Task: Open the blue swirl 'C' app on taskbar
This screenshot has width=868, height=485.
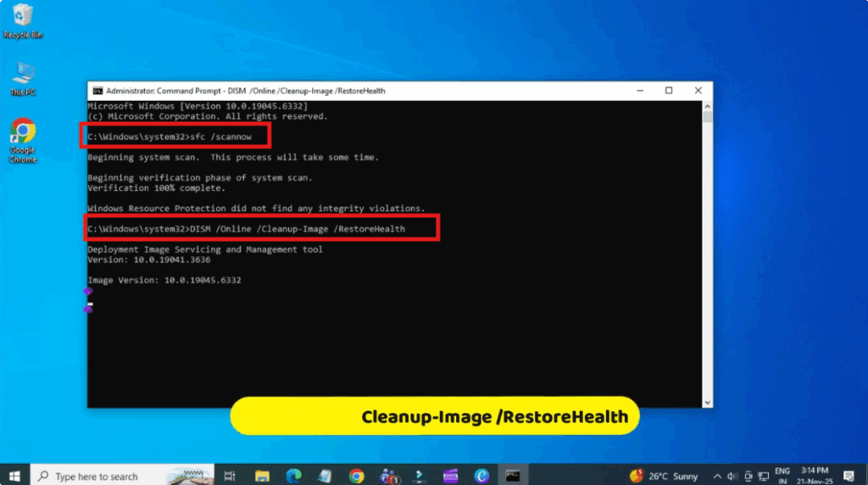Action: tap(481, 476)
